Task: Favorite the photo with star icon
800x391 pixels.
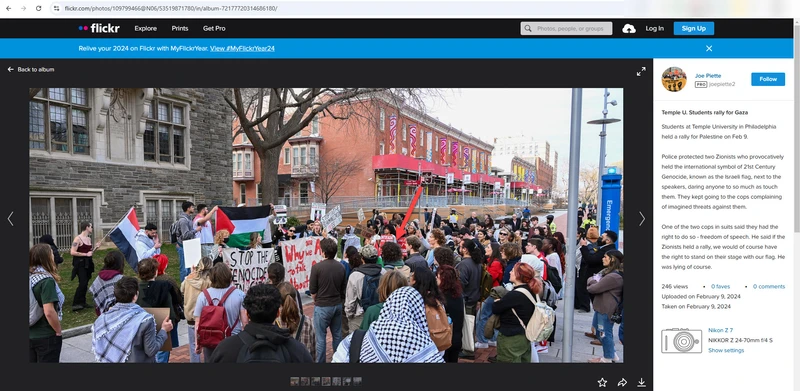Action: click(602, 382)
